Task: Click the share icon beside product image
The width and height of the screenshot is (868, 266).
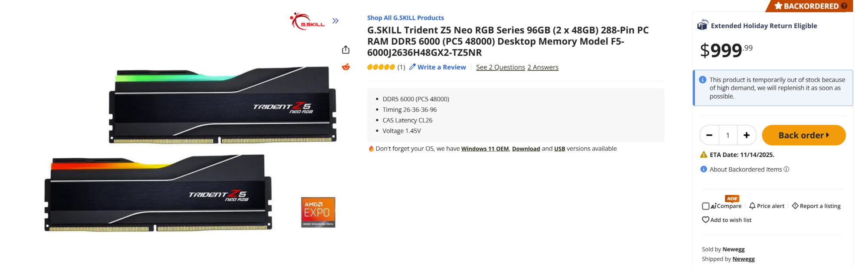Action: [345, 50]
